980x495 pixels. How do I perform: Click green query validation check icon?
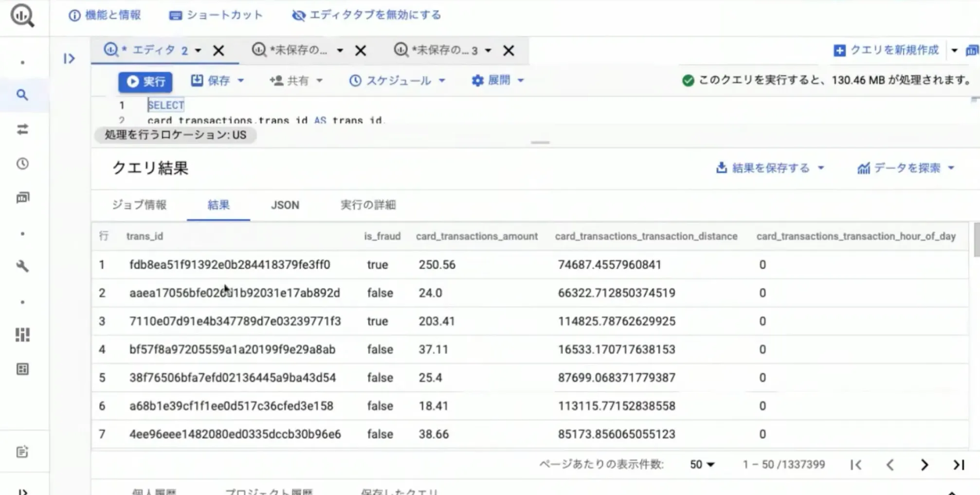click(x=688, y=80)
